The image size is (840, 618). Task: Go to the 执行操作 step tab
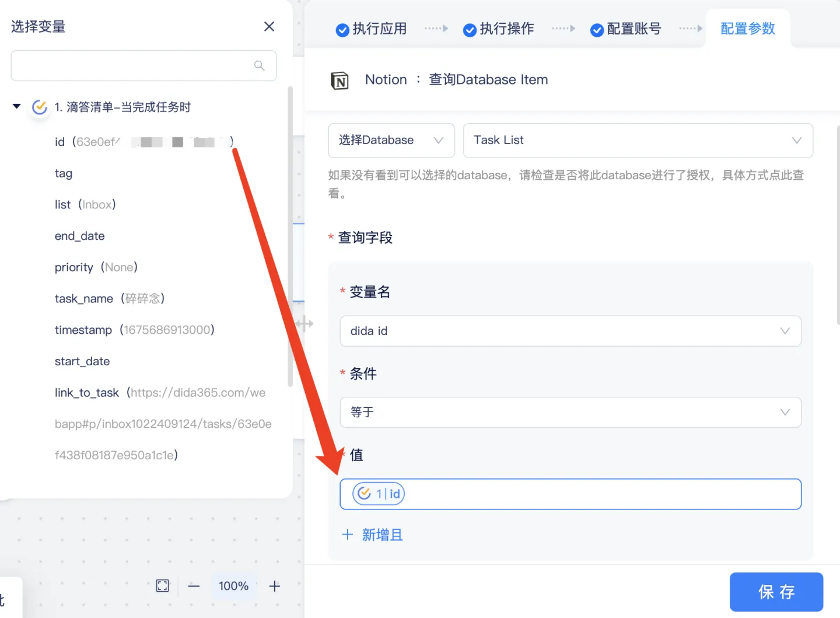point(498,29)
